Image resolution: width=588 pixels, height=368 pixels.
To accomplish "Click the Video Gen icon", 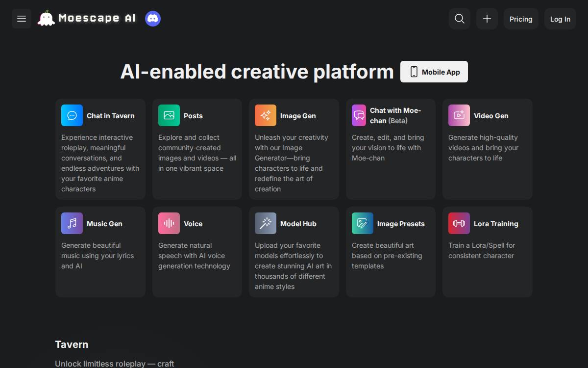I will [x=459, y=115].
